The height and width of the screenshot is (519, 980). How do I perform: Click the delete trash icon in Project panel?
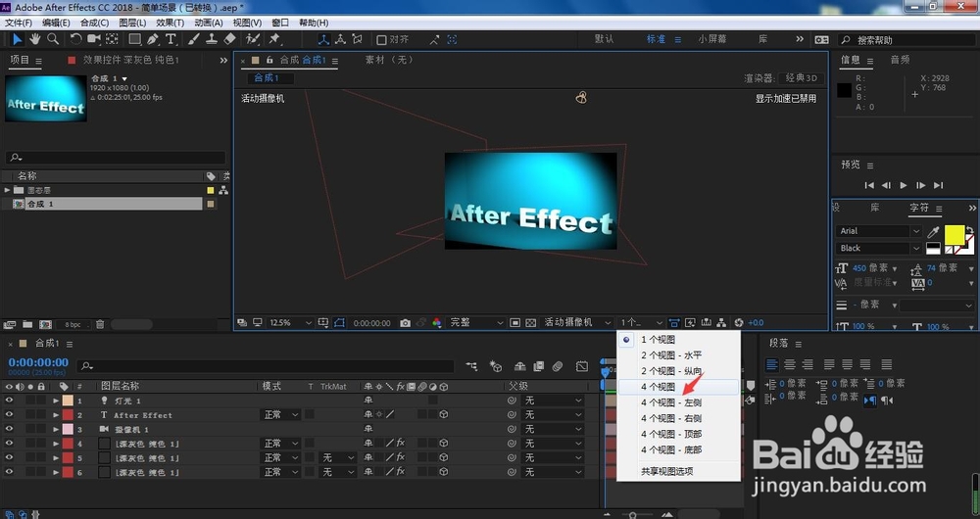point(100,324)
